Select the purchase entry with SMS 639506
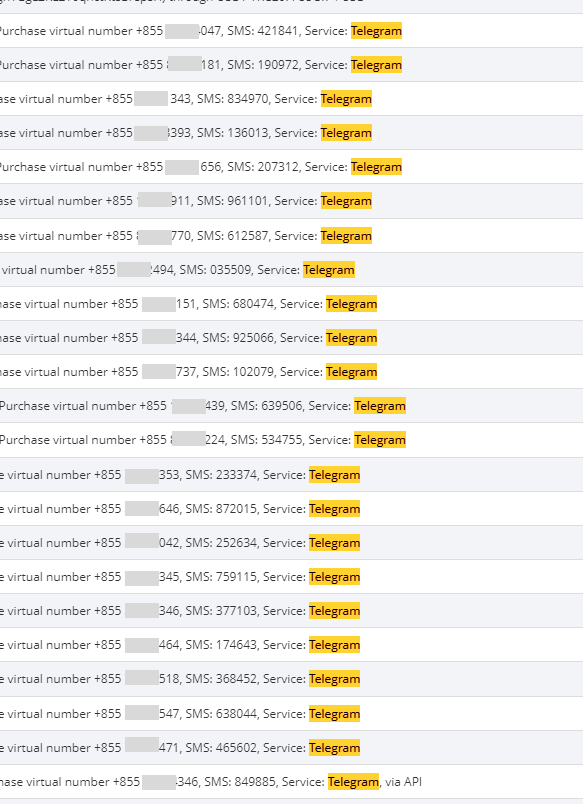 point(291,406)
